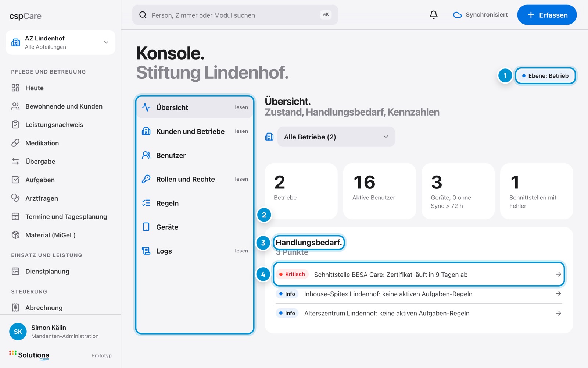This screenshot has height=368, width=588.
Task: Click the Abrechnung receipt icon
Action: pyautogui.click(x=15, y=307)
